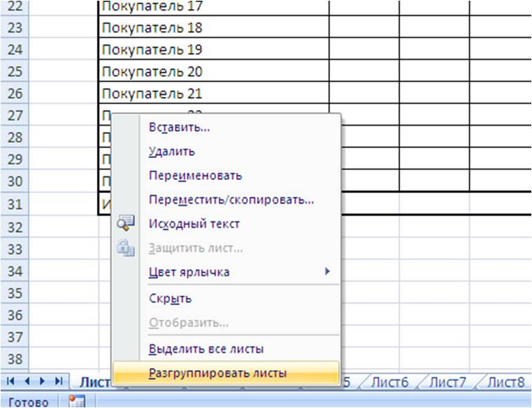
Task: Open Переместить/скопировать... dialog
Action: pyautogui.click(x=231, y=199)
